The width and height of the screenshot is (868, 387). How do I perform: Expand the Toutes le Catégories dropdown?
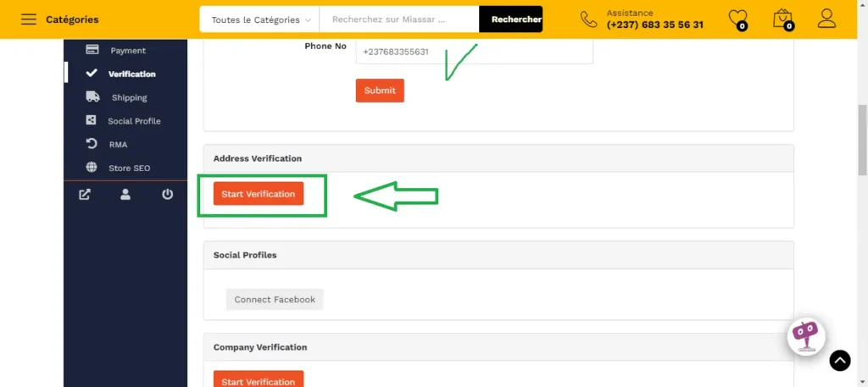tap(259, 19)
